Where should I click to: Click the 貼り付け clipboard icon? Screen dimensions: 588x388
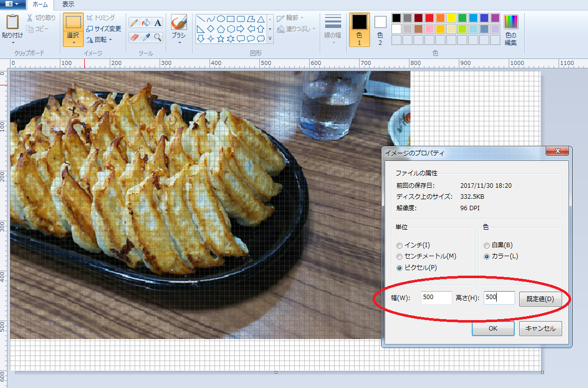point(12,22)
